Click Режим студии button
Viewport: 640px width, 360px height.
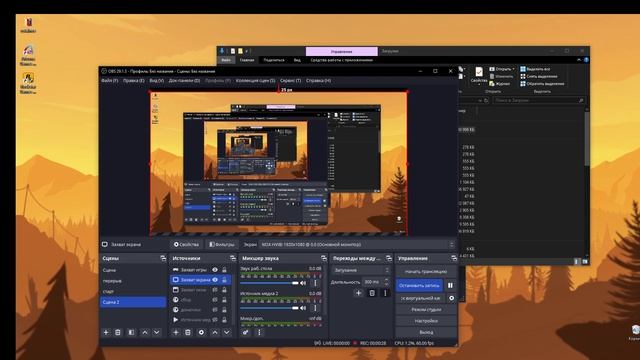[426, 309]
